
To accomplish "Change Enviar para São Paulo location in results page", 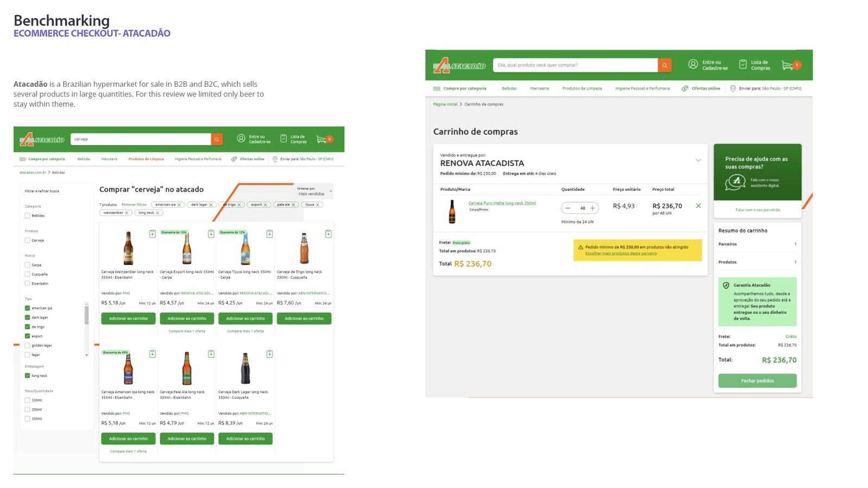I will click(303, 159).
